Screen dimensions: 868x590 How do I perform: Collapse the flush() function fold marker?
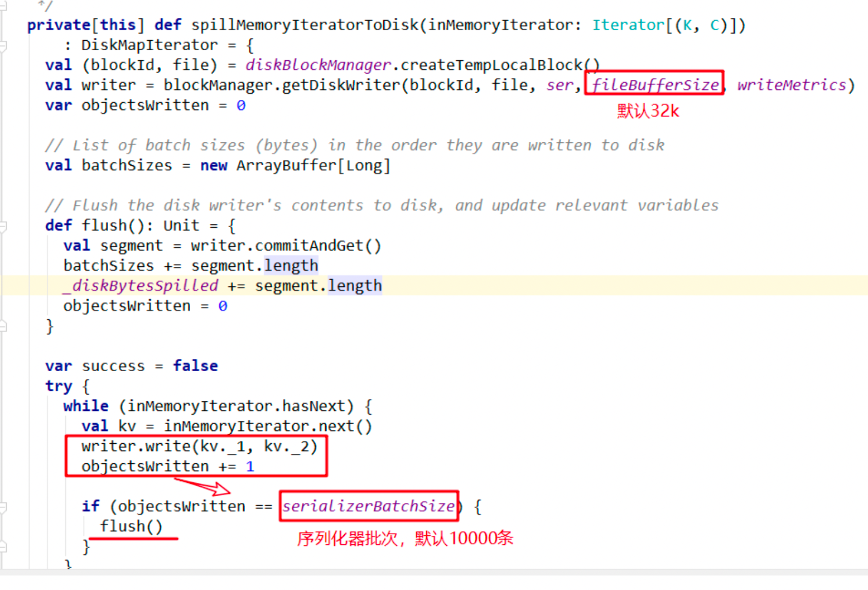coord(3,226)
